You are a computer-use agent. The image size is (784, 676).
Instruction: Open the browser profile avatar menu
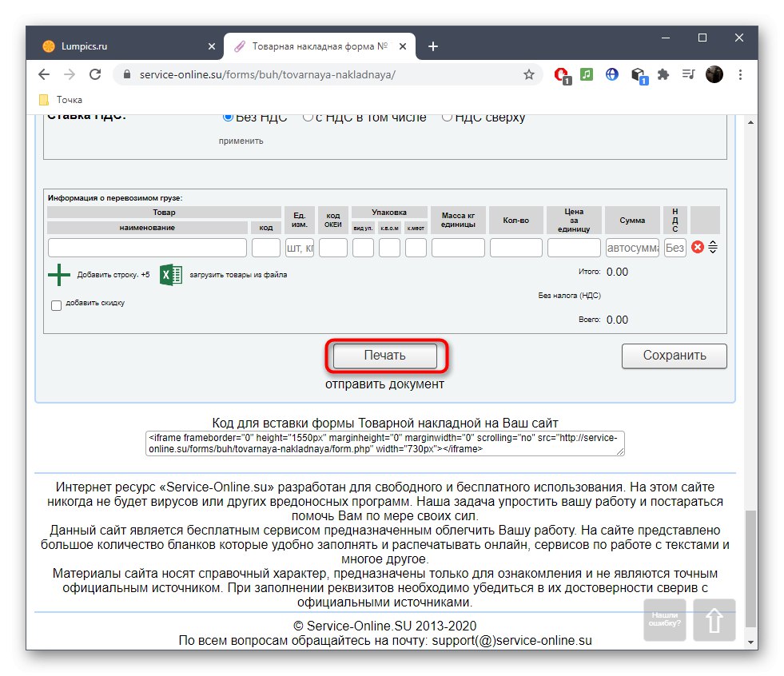point(714,74)
